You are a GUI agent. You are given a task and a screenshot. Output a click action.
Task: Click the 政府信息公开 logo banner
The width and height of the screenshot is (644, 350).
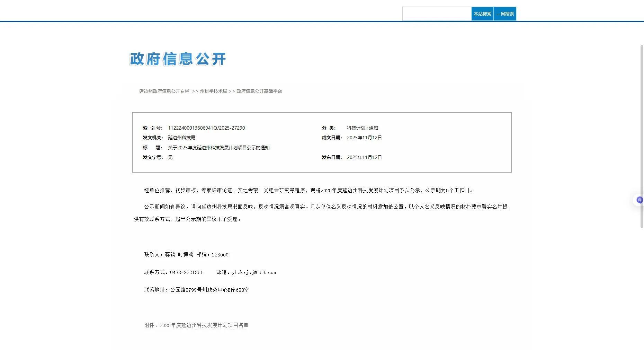178,59
